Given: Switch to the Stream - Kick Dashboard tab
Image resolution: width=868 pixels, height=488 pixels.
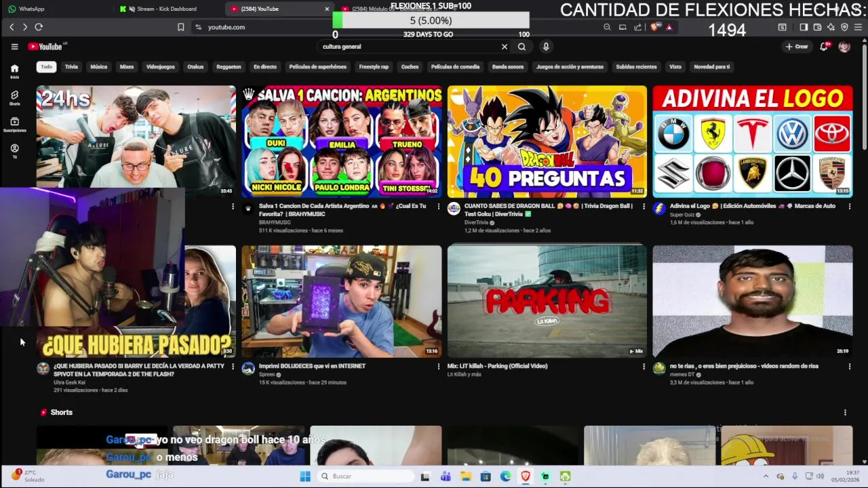Looking at the screenshot, I should [166, 9].
